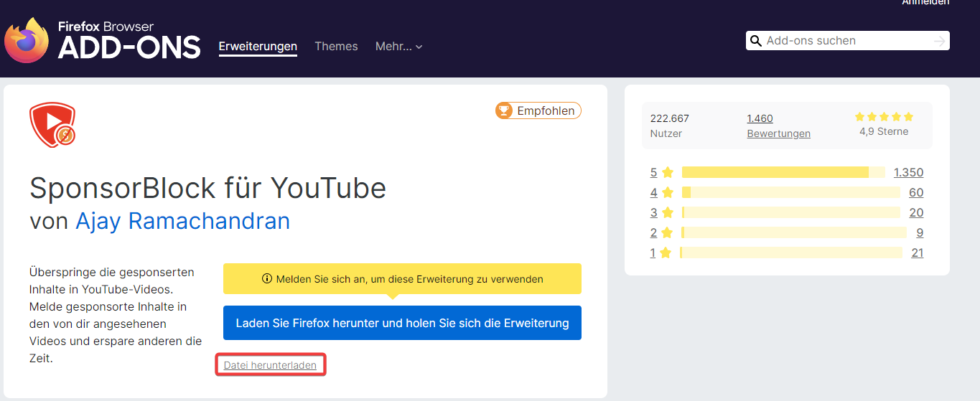Click the five-star rating icons above 4,9 Sterne
Image resolution: width=980 pixels, height=401 pixels.
click(x=884, y=116)
